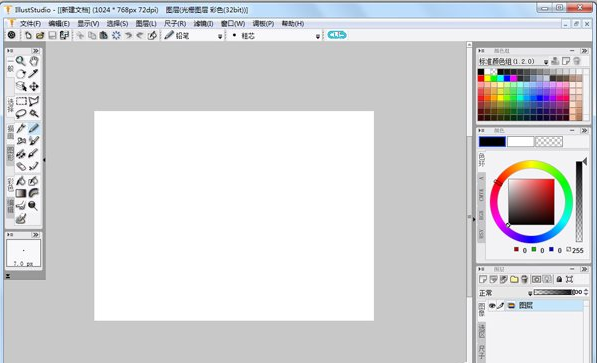Create a new folder in layer panel
The height and width of the screenshot is (363, 597).
tap(514, 279)
